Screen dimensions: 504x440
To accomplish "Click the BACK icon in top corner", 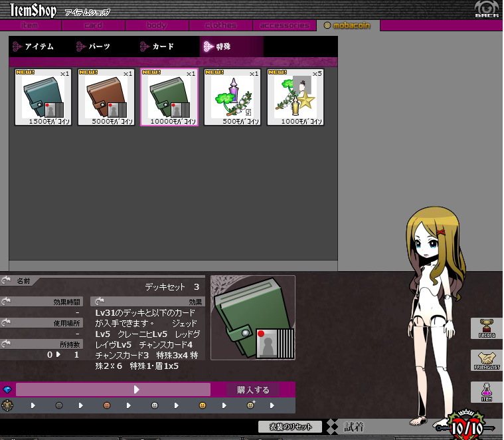I will tap(487, 9).
